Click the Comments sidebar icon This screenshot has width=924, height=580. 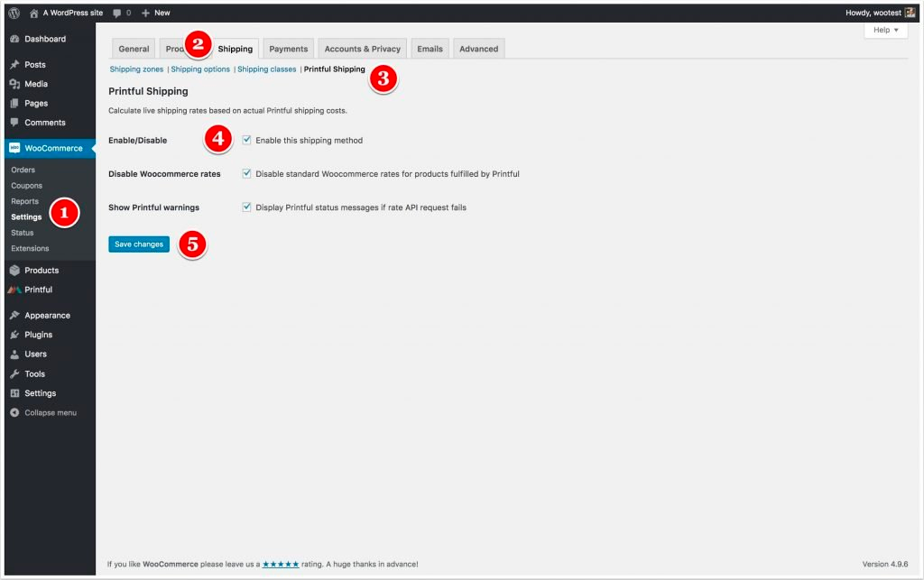tap(14, 123)
